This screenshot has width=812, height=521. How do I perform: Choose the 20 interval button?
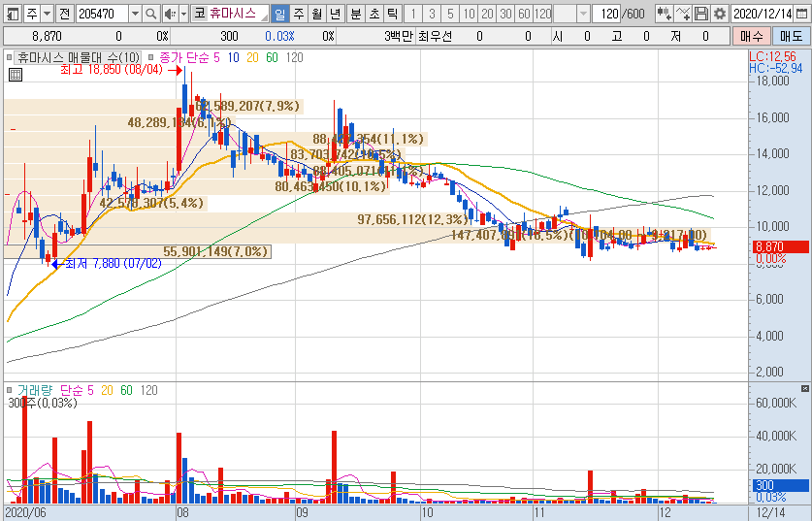tap(487, 14)
